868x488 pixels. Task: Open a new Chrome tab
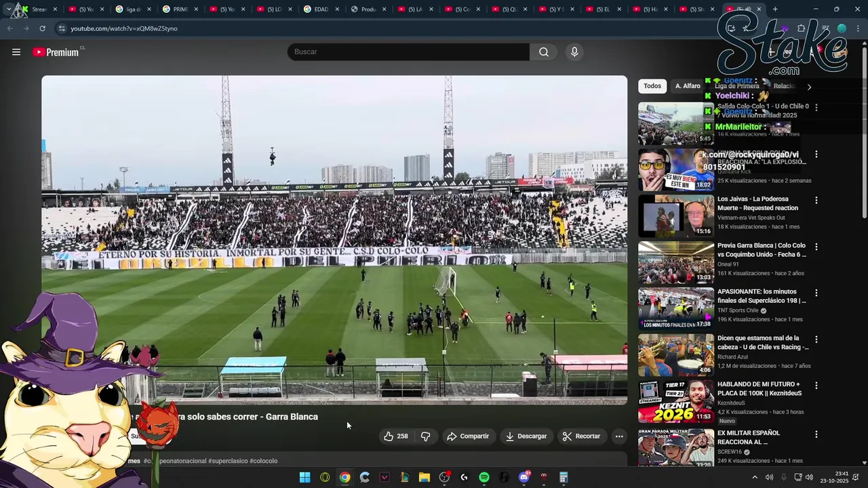[775, 9]
